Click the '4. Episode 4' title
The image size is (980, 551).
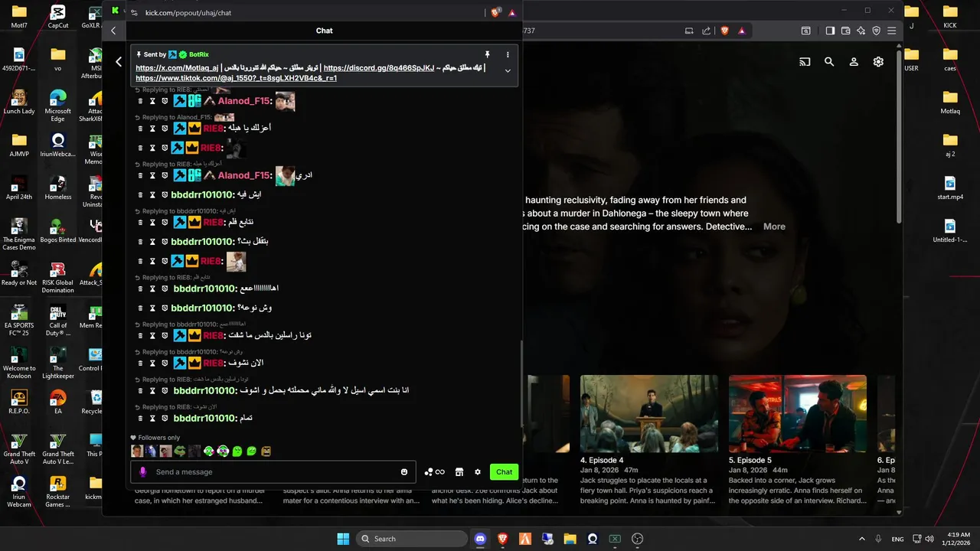[x=602, y=461]
